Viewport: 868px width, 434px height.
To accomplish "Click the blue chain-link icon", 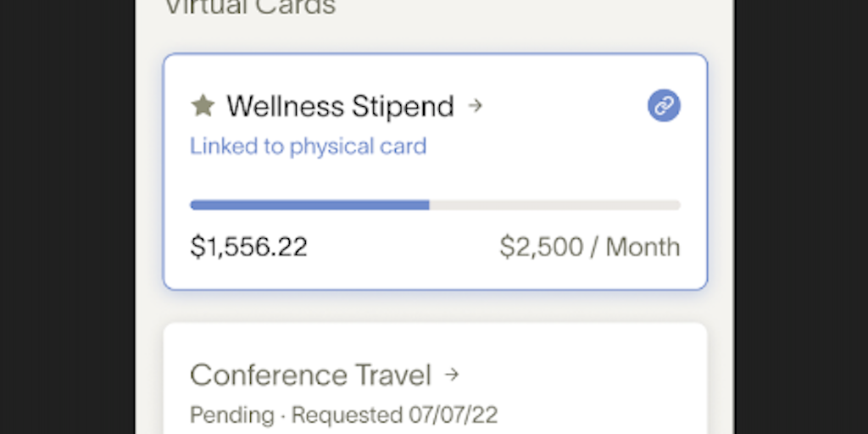I will (x=664, y=106).
